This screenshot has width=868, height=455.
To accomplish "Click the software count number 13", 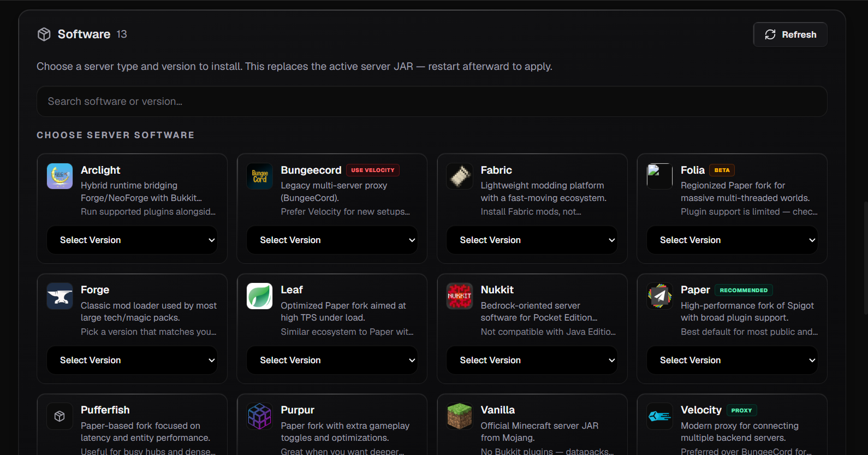I will [122, 34].
